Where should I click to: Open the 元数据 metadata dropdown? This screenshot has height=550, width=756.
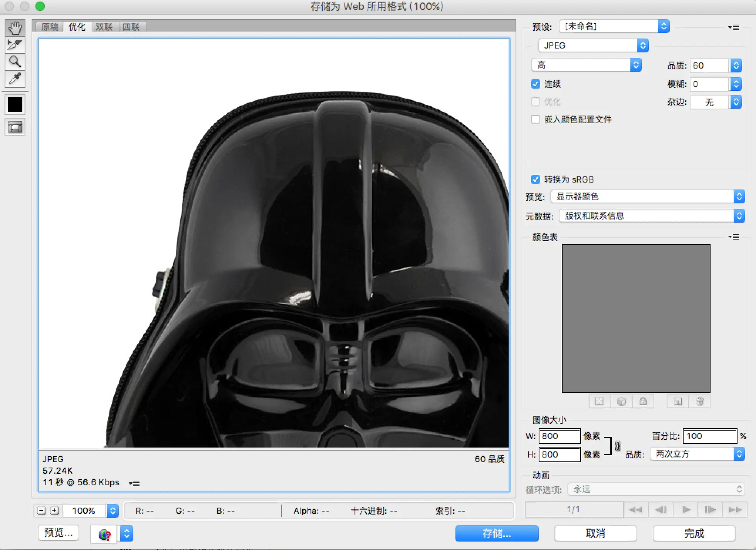click(652, 216)
